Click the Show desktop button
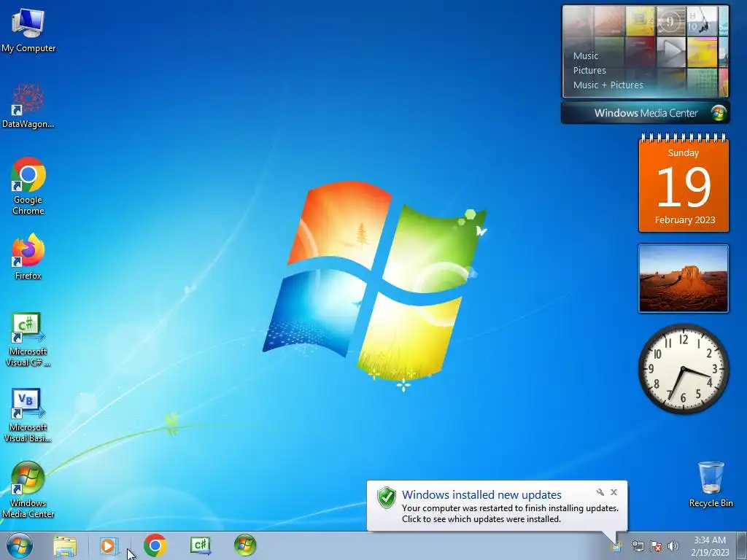This screenshot has width=747, height=560. click(x=742, y=545)
